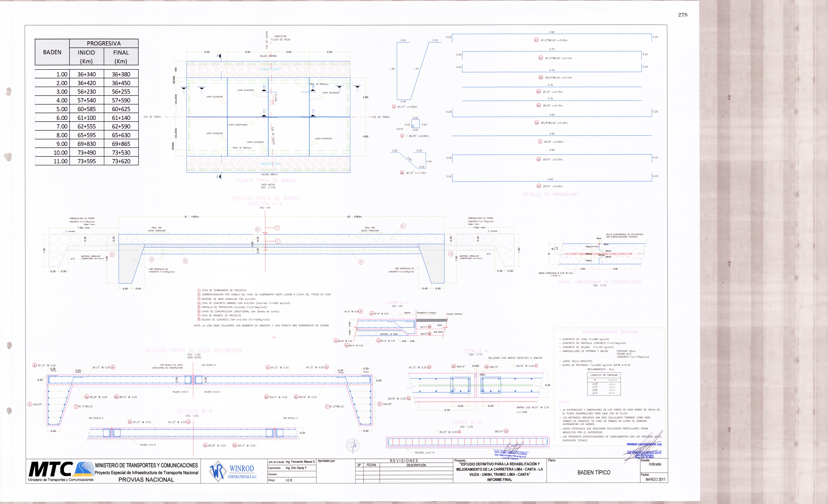The image size is (828, 504).
Task: Click the name Ing. Eric Garay F.
Action: pos(296,468)
